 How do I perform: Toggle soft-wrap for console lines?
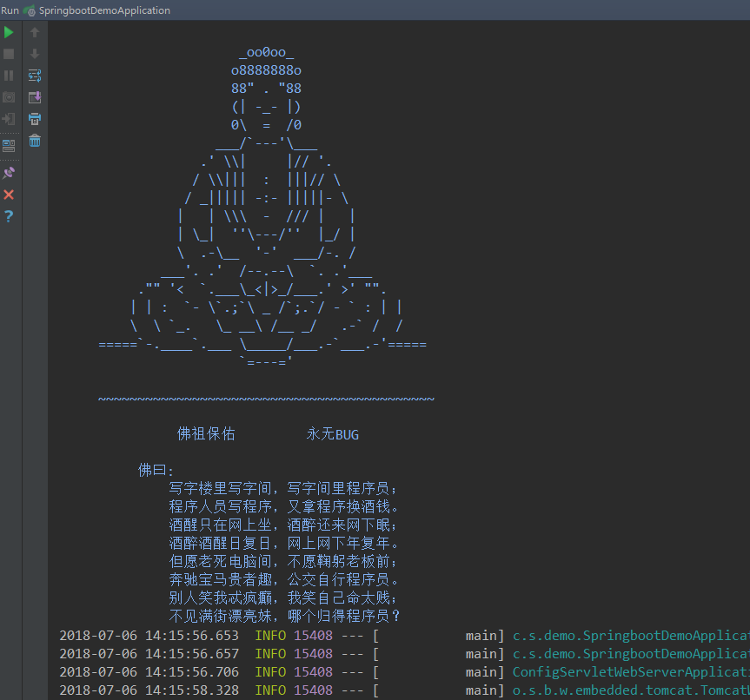click(x=33, y=76)
